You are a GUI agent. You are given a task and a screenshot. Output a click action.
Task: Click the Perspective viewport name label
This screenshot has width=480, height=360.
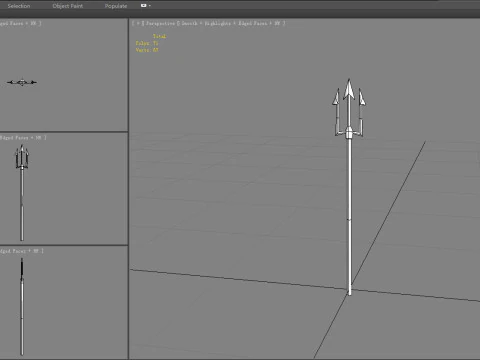160,23
